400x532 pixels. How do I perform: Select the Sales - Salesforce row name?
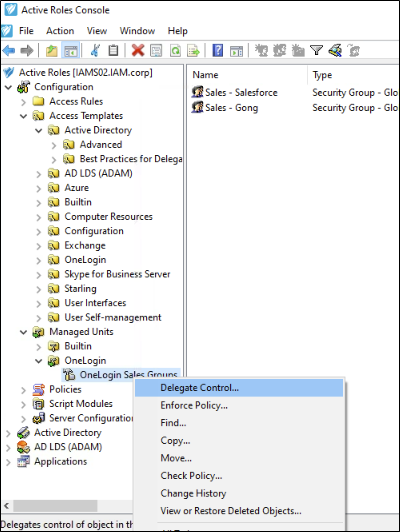[241, 93]
